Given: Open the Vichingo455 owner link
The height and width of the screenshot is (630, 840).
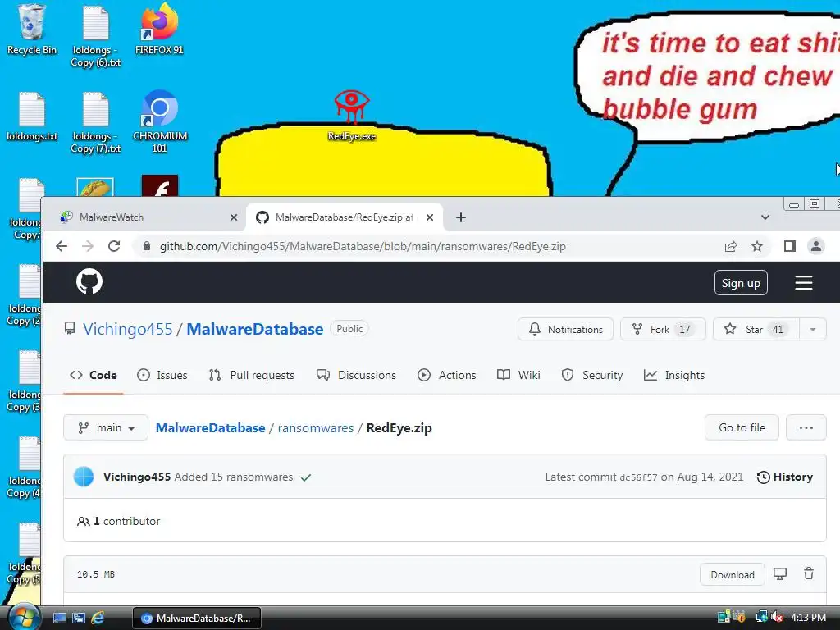Looking at the screenshot, I should click(x=127, y=329).
